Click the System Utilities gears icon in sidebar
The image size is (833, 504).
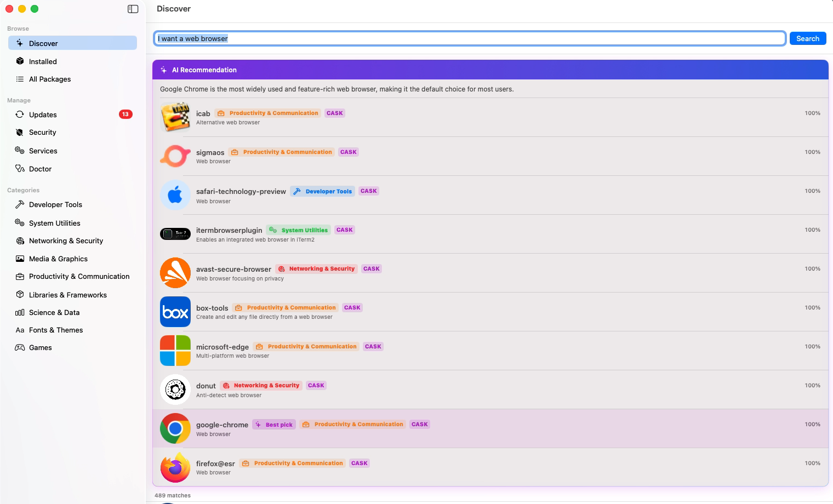(20, 223)
